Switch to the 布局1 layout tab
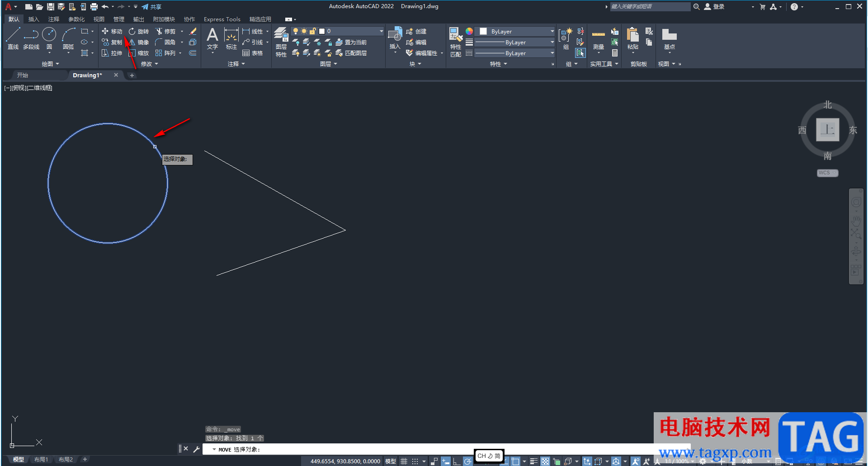This screenshot has width=868, height=466. pos(41,460)
